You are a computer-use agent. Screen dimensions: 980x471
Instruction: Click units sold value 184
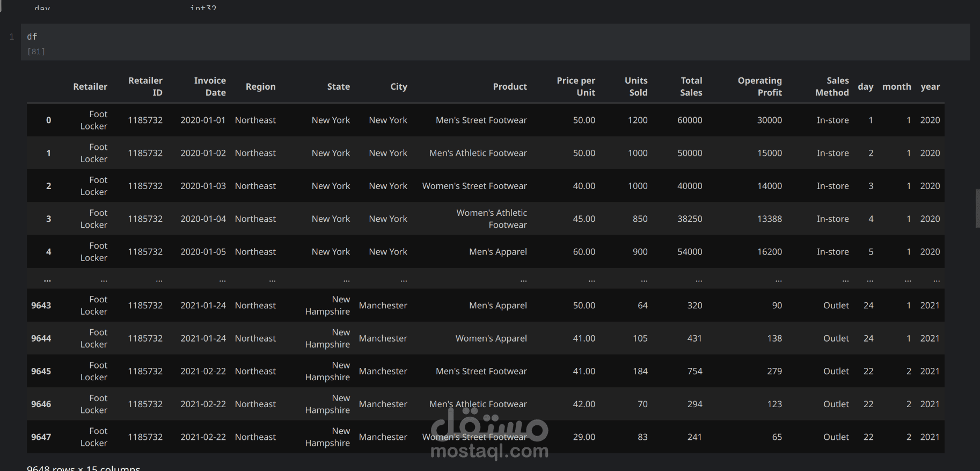click(x=640, y=371)
